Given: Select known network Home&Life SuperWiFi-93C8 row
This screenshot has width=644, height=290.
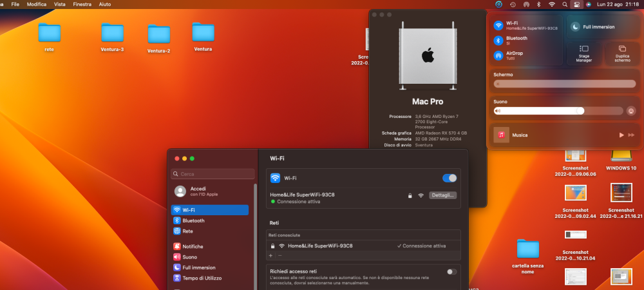Looking at the screenshot, I should click(363, 246).
